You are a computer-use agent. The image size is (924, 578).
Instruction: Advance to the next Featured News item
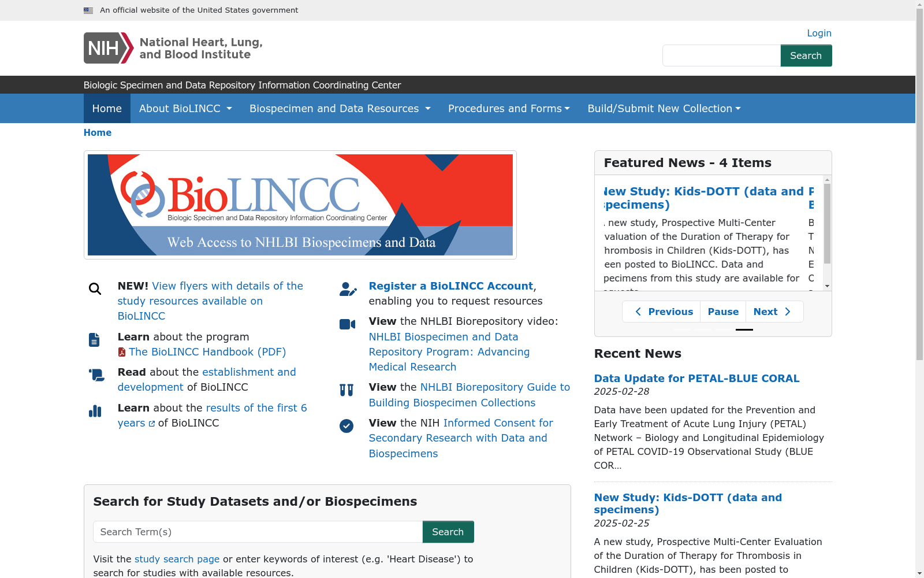[x=774, y=312]
